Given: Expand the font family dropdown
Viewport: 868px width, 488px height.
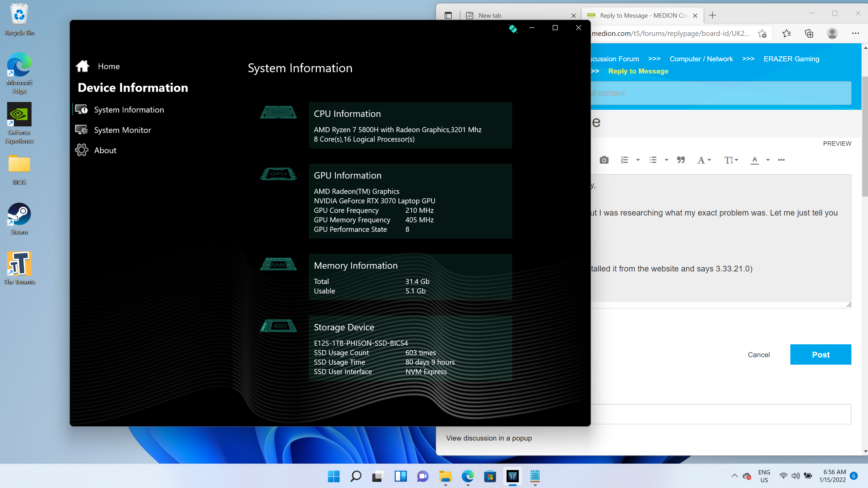Looking at the screenshot, I should coord(704,160).
